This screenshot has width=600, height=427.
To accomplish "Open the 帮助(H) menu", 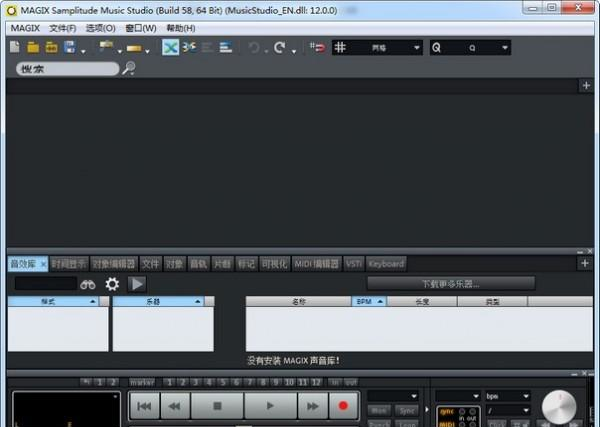I will [181, 28].
